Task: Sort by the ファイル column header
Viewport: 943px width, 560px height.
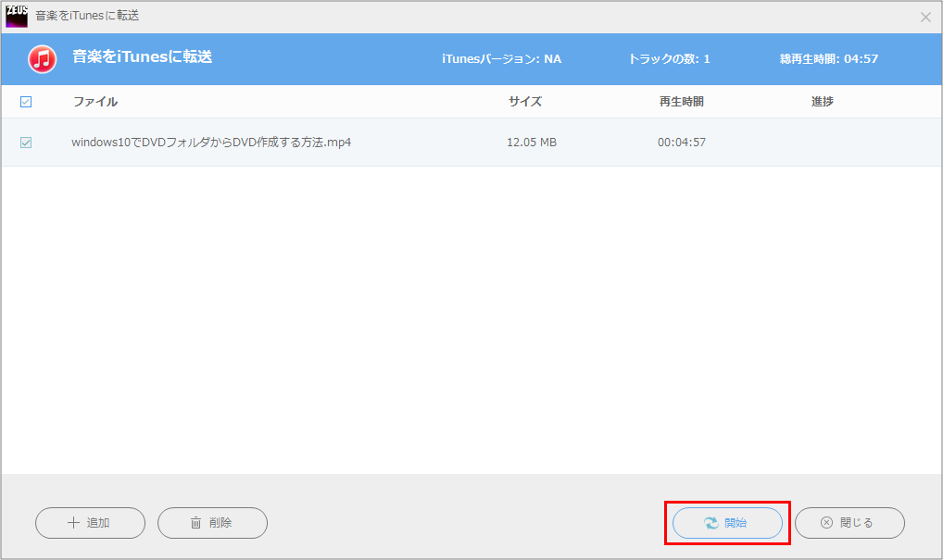Action: (95, 102)
